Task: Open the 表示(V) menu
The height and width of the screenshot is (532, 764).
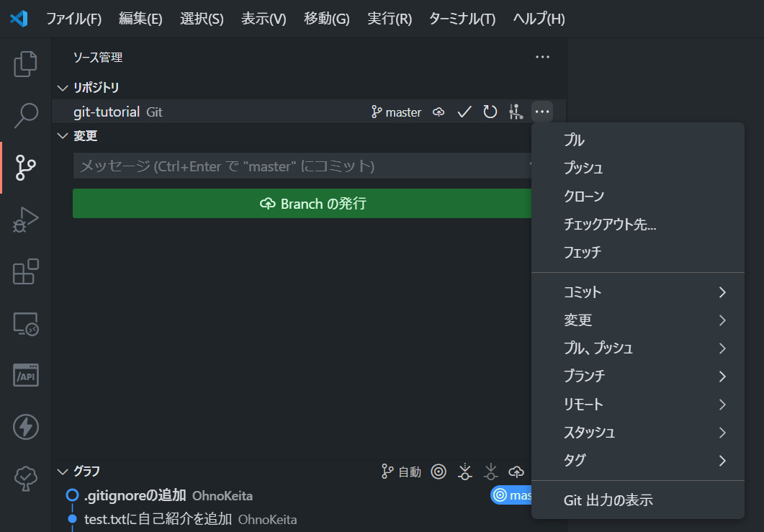Action: [x=264, y=19]
